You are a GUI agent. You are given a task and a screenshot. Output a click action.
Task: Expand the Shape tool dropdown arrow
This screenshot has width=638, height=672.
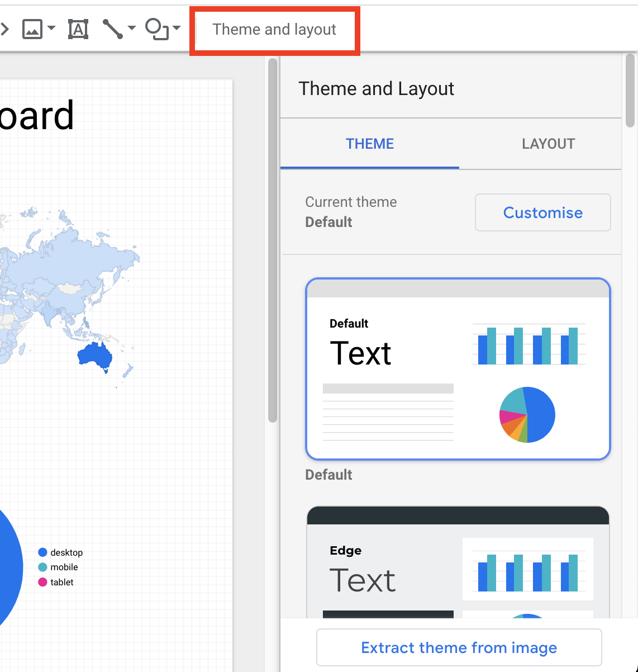tap(177, 28)
